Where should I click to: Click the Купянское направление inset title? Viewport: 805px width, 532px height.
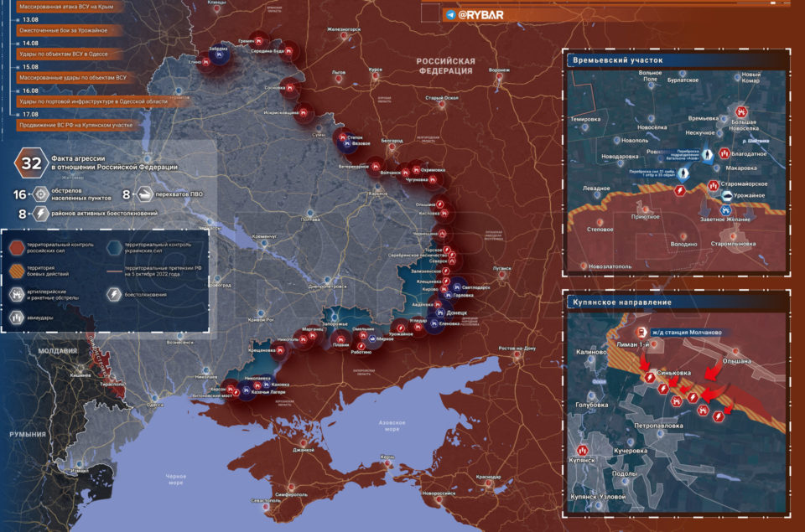pos(621,302)
